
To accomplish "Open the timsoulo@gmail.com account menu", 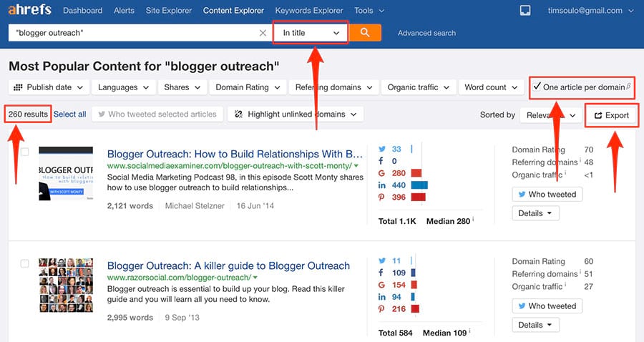I will pyautogui.click(x=590, y=11).
